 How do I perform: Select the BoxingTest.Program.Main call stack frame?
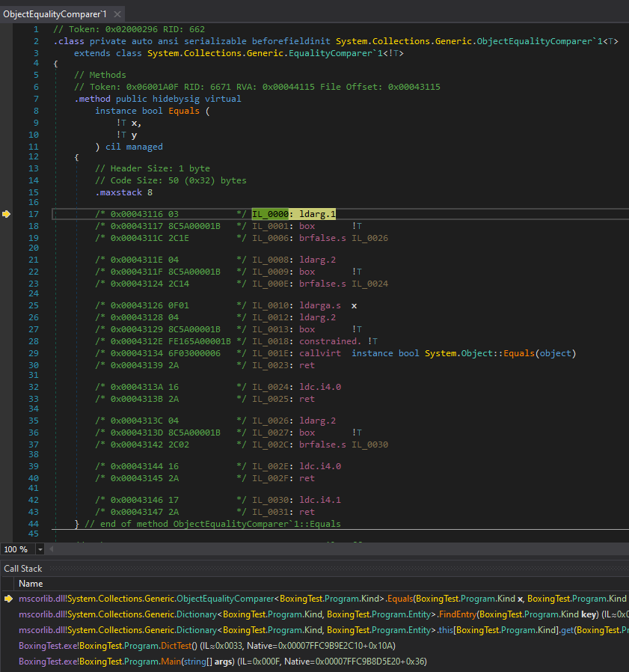(x=223, y=662)
